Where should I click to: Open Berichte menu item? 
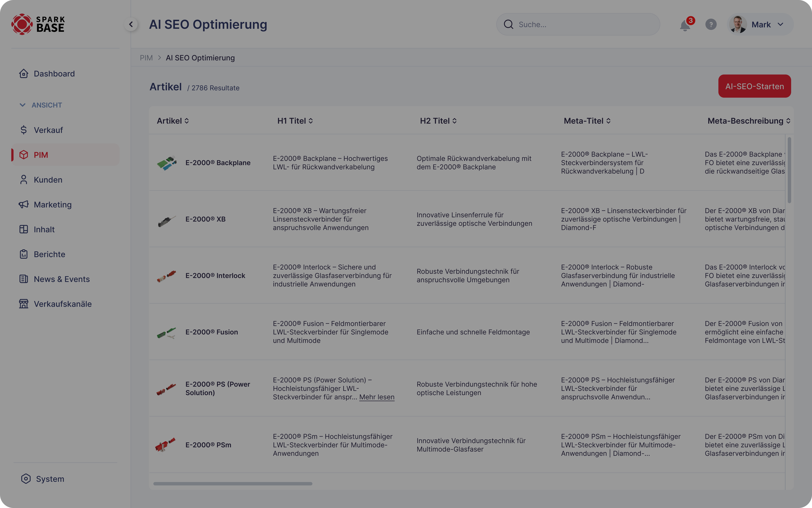coord(65,254)
